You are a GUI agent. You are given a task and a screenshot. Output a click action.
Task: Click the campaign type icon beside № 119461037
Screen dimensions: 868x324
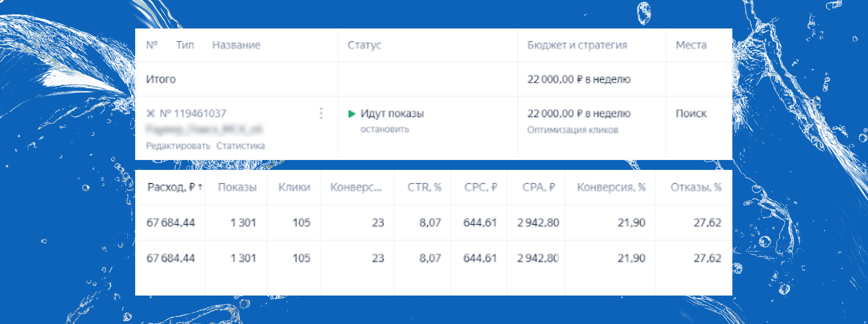[151, 113]
